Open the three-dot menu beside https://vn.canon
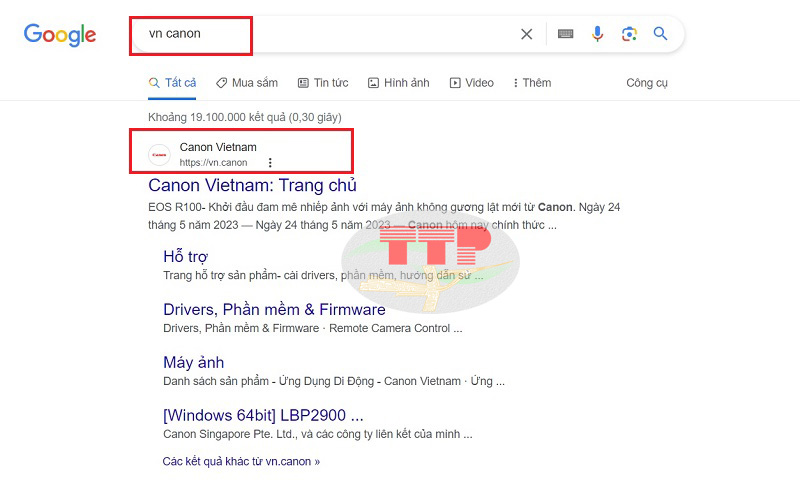Image resolution: width=800 pixels, height=480 pixels. coord(270,163)
